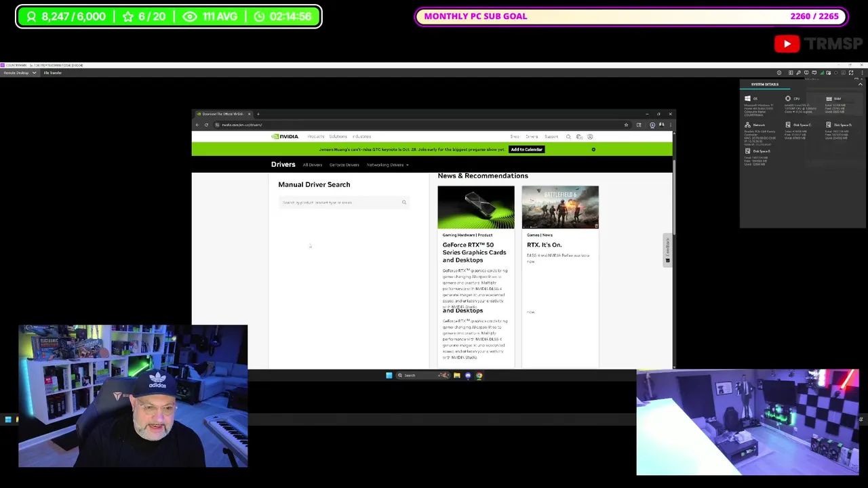Click the Disk Space E icon in System Details
Image resolution: width=868 pixels, height=488 pixels.
click(747, 151)
